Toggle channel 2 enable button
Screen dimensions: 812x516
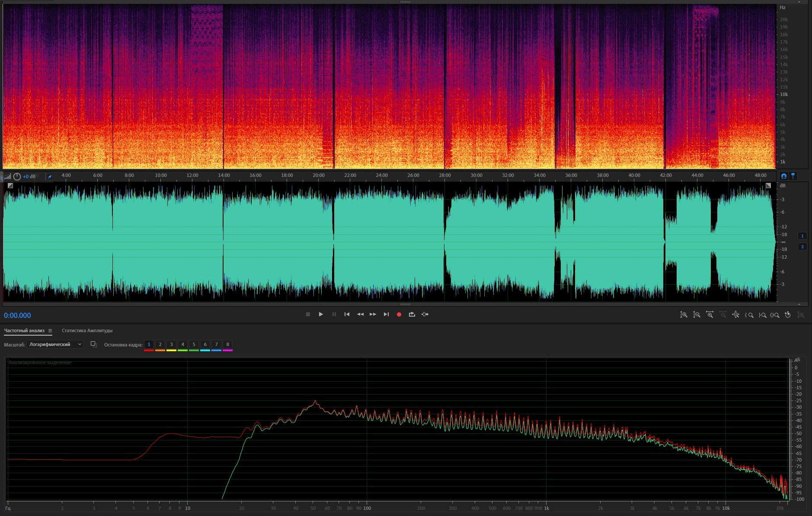coord(802,247)
